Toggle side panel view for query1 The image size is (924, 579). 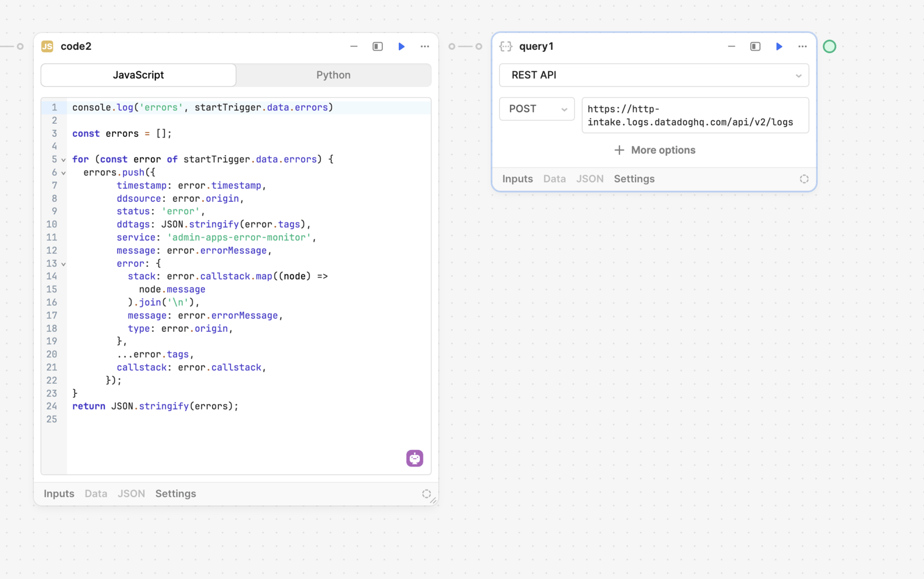point(755,46)
